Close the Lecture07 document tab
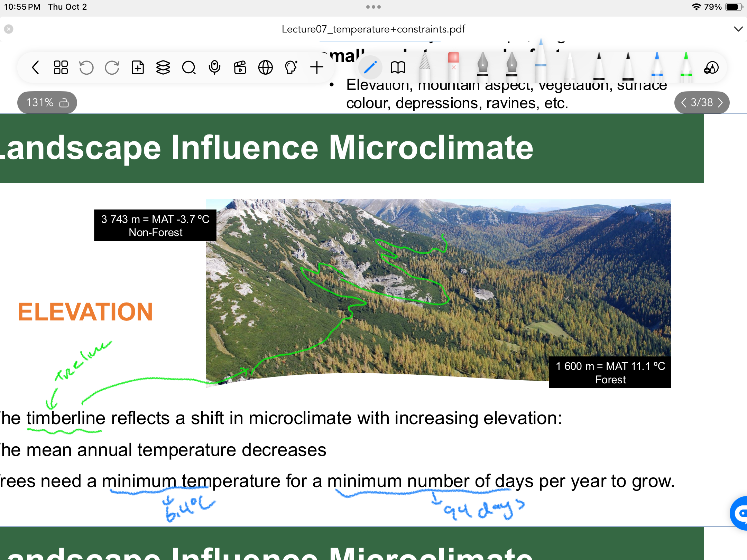 (9, 29)
